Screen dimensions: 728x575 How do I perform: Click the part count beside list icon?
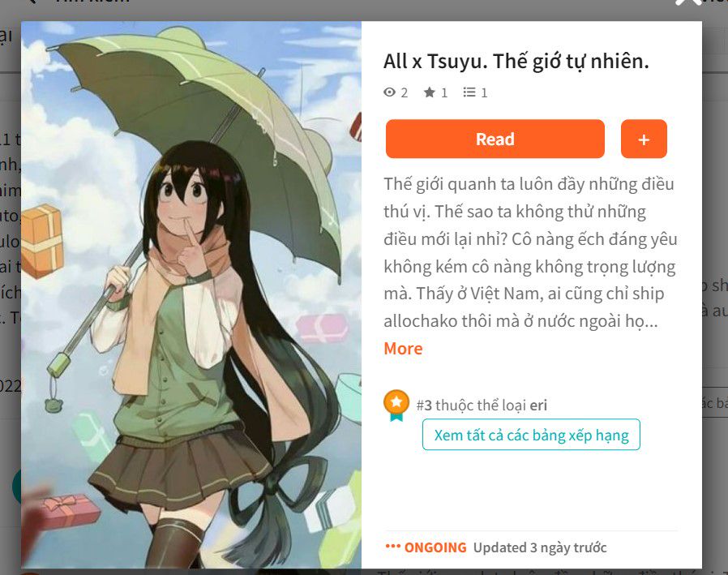pyautogui.click(x=484, y=93)
